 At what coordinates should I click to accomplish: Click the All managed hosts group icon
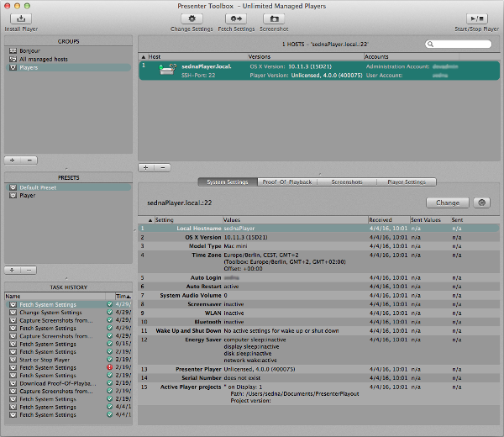coord(13,59)
